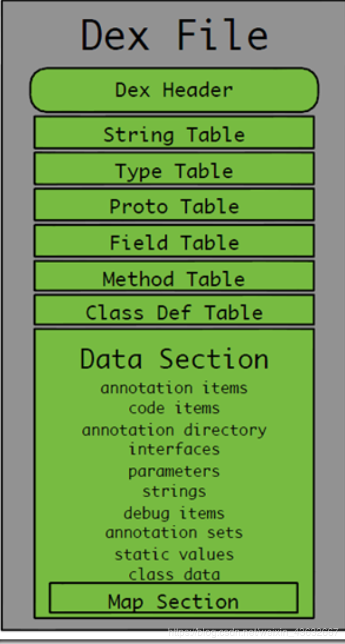Click the class data entry

[x=174, y=574]
